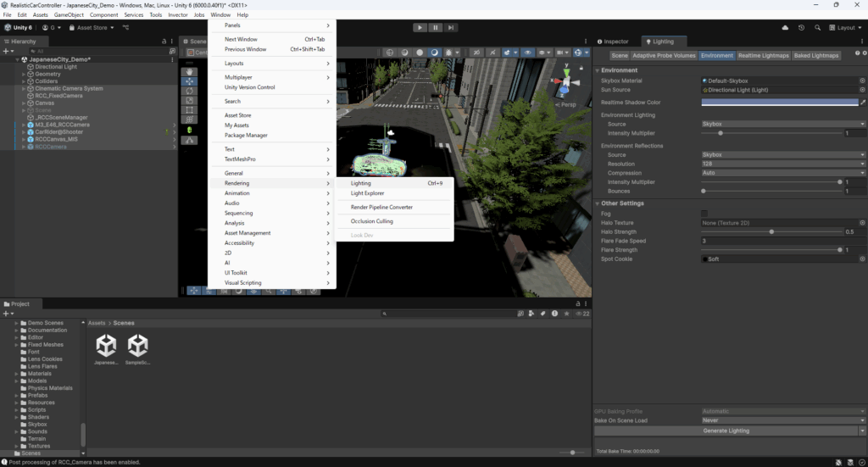Click the Step frame button
Viewport: 868px width, 467px height.
[451, 28]
